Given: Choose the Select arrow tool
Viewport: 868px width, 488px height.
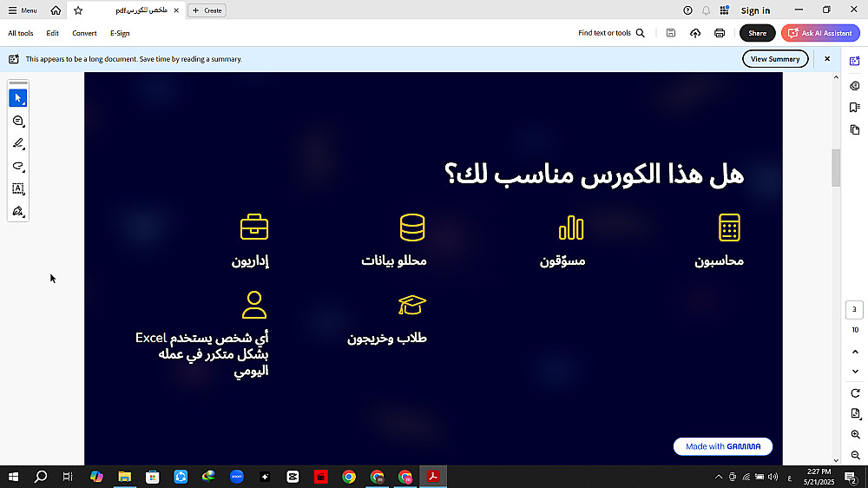Looking at the screenshot, I should 18,98.
